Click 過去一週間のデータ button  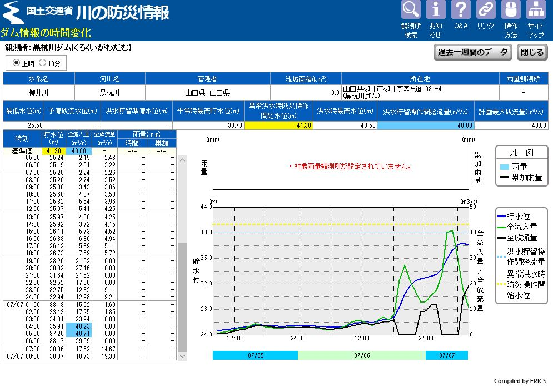pyautogui.click(x=472, y=53)
